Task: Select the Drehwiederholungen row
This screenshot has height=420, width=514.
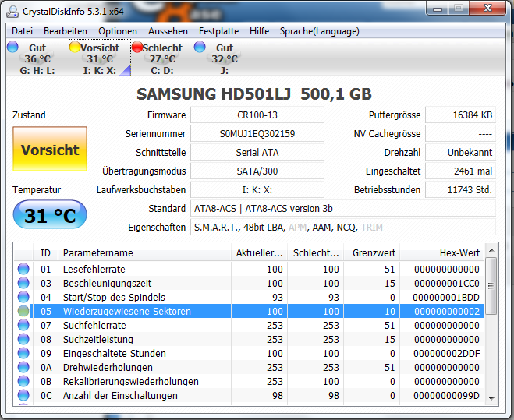Action: point(249,367)
